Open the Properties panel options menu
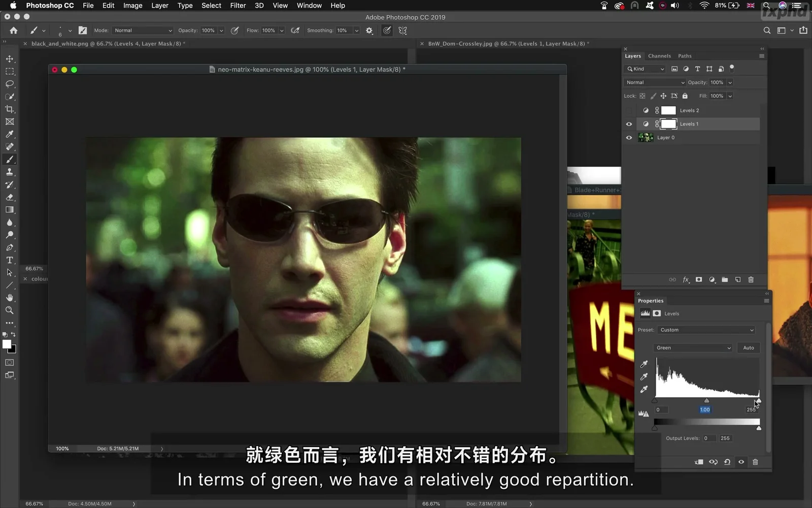Image resolution: width=812 pixels, height=508 pixels. (x=766, y=301)
